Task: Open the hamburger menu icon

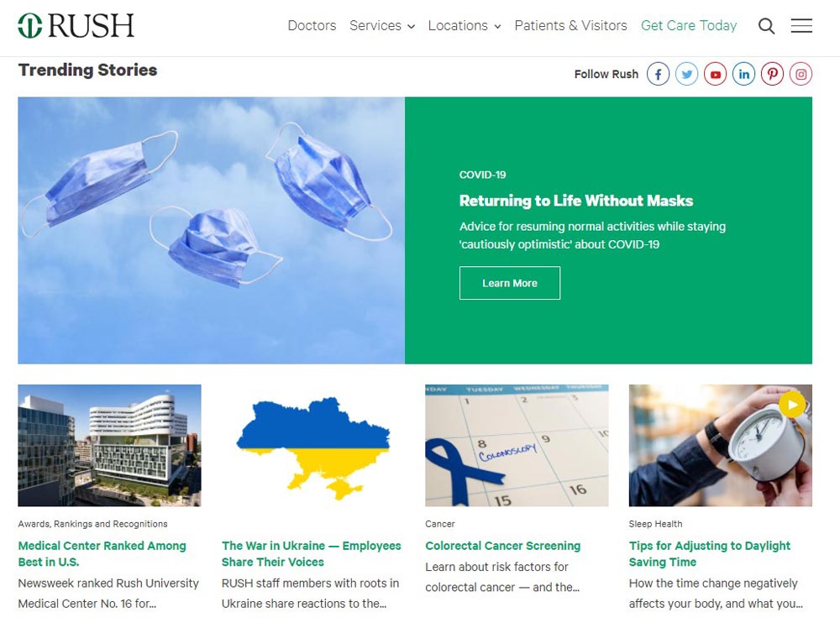Action: tap(801, 26)
